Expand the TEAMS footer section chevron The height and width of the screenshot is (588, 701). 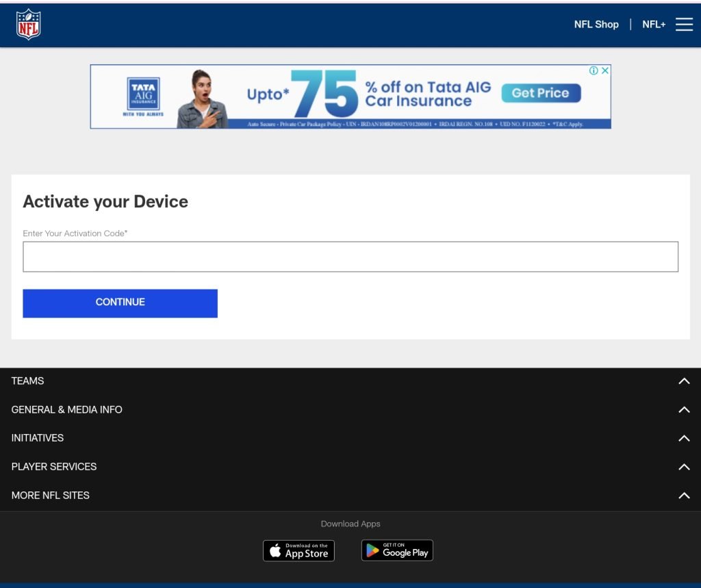pos(684,381)
